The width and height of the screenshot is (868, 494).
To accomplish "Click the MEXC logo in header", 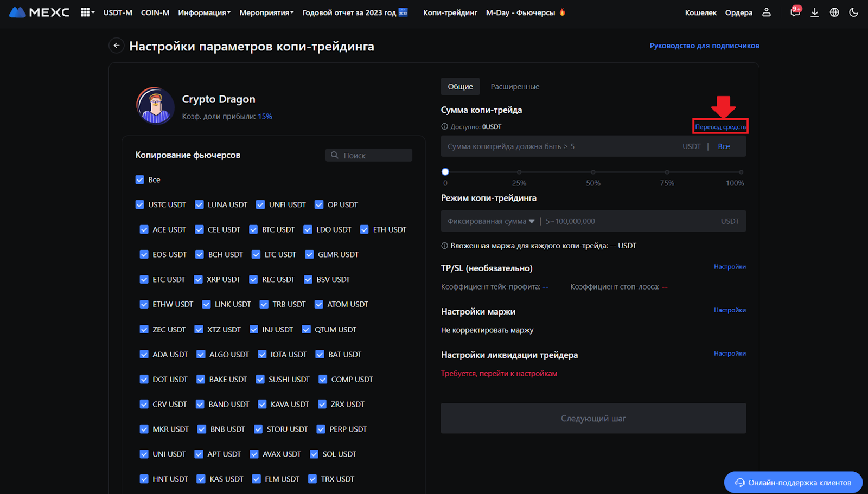I will (x=39, y=12).
